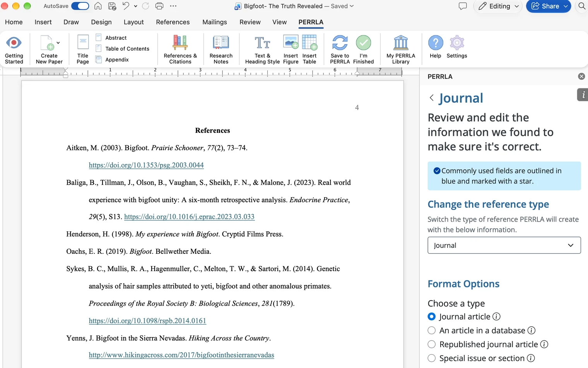This screenshot has width=588, height=368.
Task: Open the psg.2003.0044 DOI link
Action: click(x=146, y=165)
